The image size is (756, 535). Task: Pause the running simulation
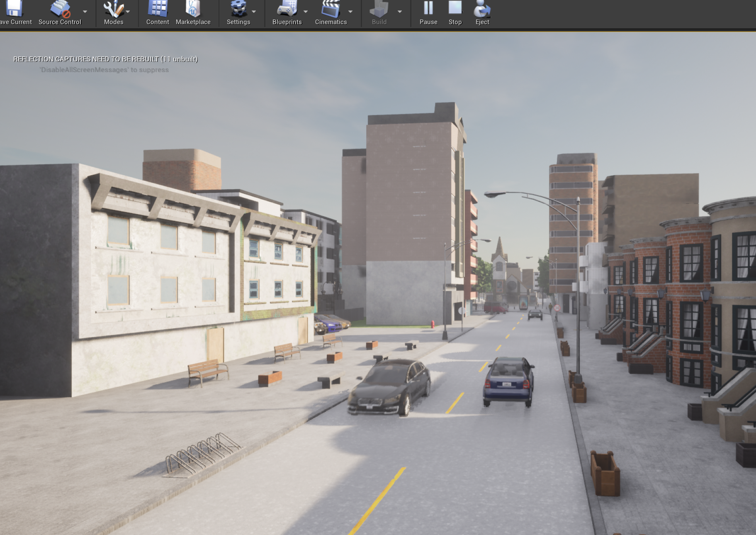coord(428,8)
